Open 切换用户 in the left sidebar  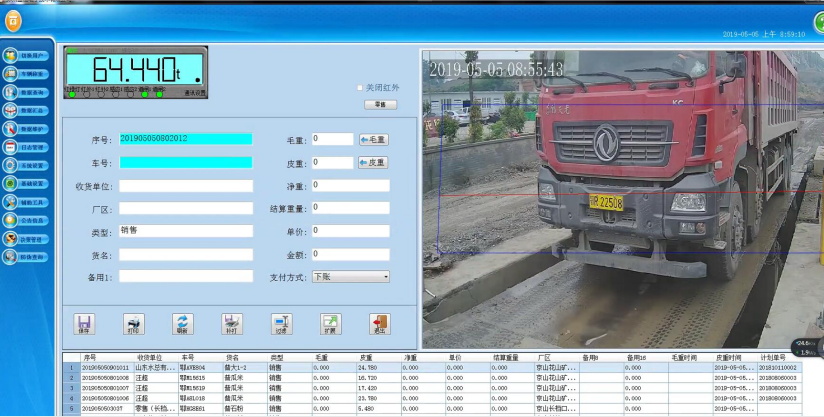(28, 55)
